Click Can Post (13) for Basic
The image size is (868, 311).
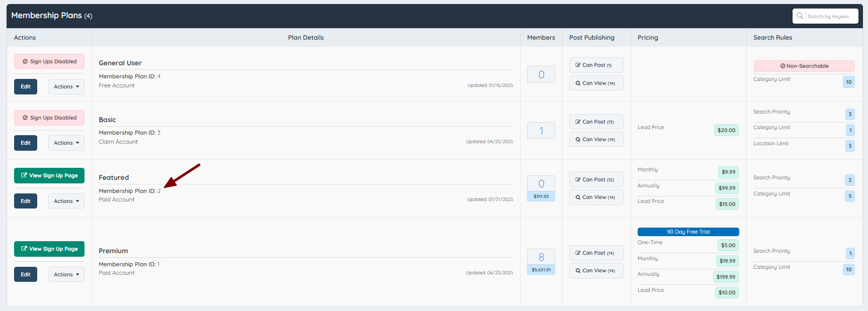[596, 122]
